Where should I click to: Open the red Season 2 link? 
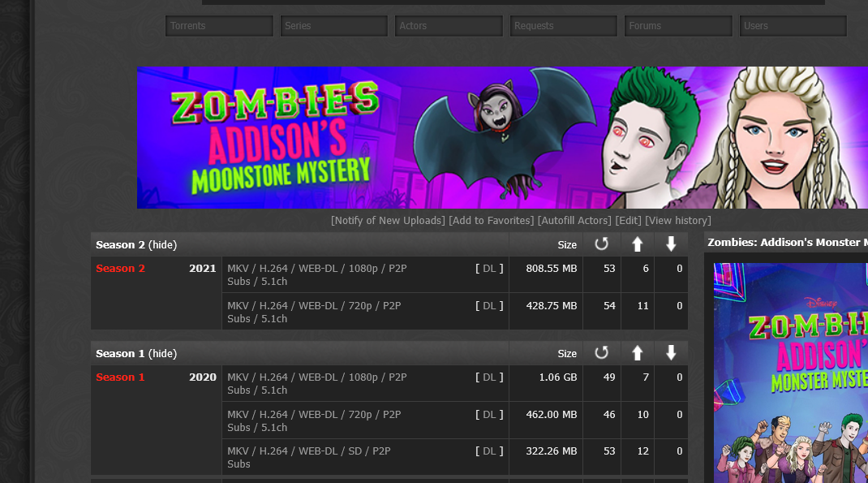(x=120, y=269)
